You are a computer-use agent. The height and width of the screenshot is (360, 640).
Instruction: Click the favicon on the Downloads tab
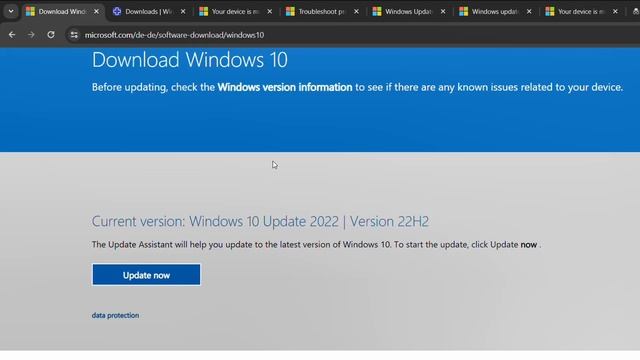(x=117, y=11)
